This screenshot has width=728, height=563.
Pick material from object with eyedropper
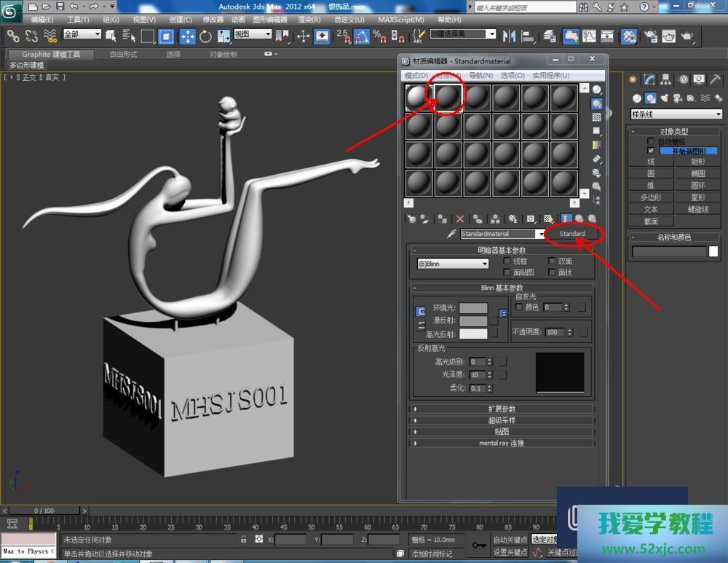pos(451,234)
